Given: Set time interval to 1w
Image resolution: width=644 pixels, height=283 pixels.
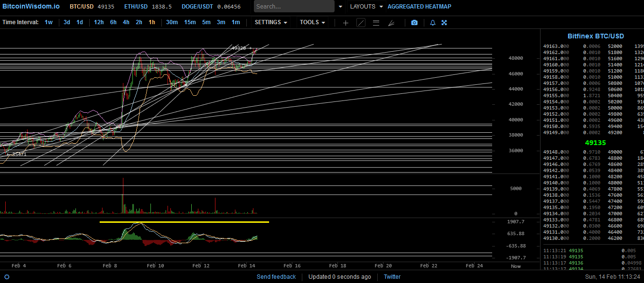Looking at the screenshot, I should point(48,22).
